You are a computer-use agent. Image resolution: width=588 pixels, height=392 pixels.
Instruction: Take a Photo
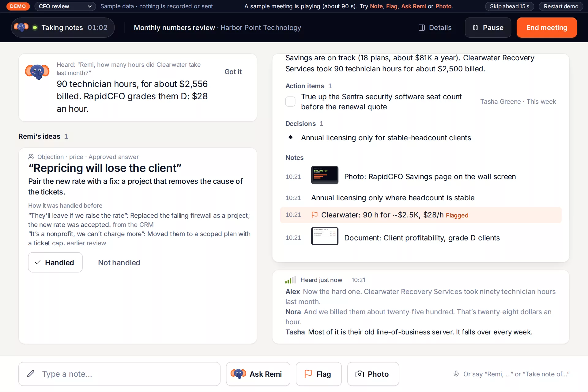point(373,374)
